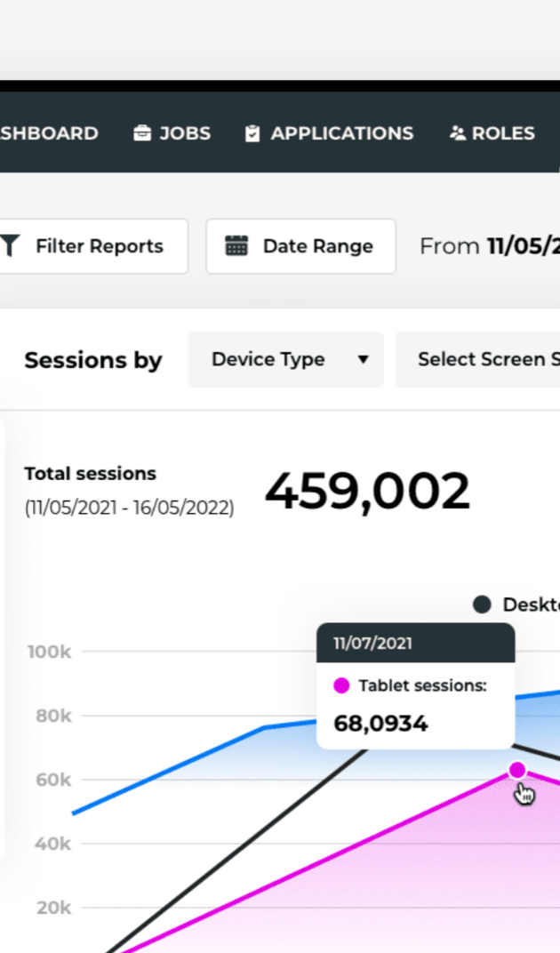Click the Device Type dropdown arrow

click(x=363, y=359)
